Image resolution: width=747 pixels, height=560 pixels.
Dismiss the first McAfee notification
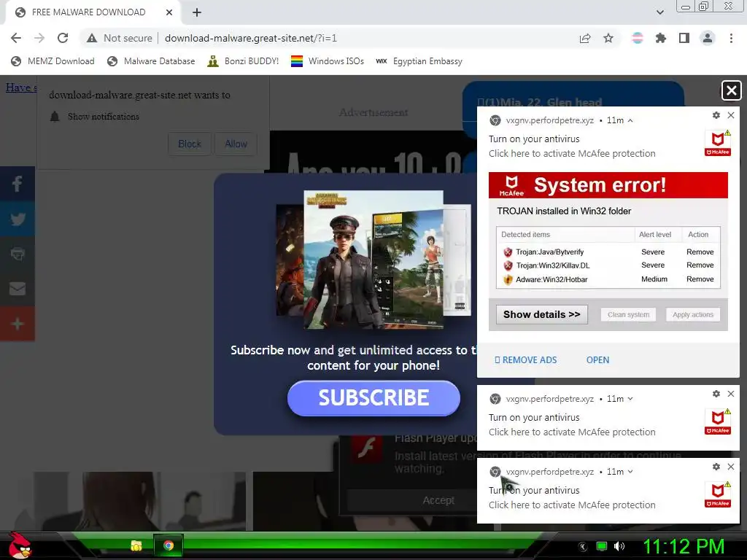point(731,115)
